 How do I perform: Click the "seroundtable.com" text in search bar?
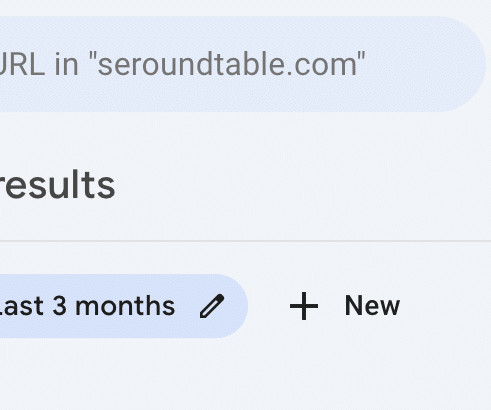(x=231, y=64)
